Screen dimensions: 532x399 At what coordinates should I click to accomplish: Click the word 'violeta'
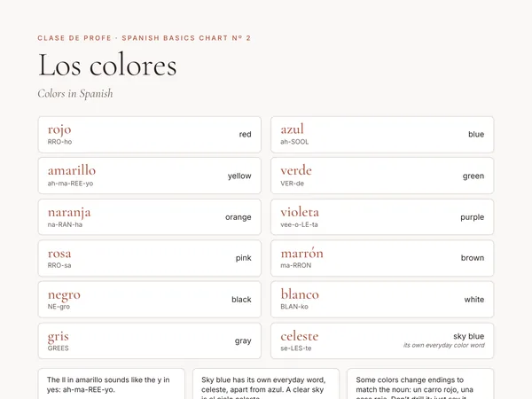click(x=300, y=212)
